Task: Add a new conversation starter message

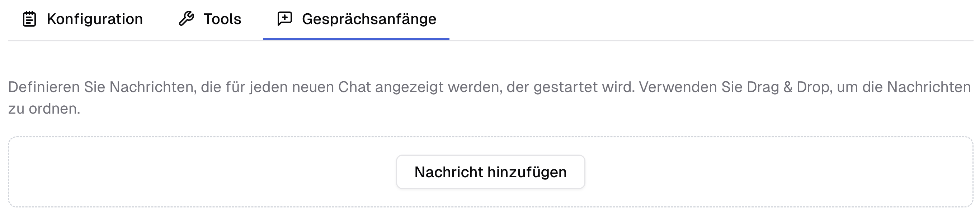Action: 490,171
